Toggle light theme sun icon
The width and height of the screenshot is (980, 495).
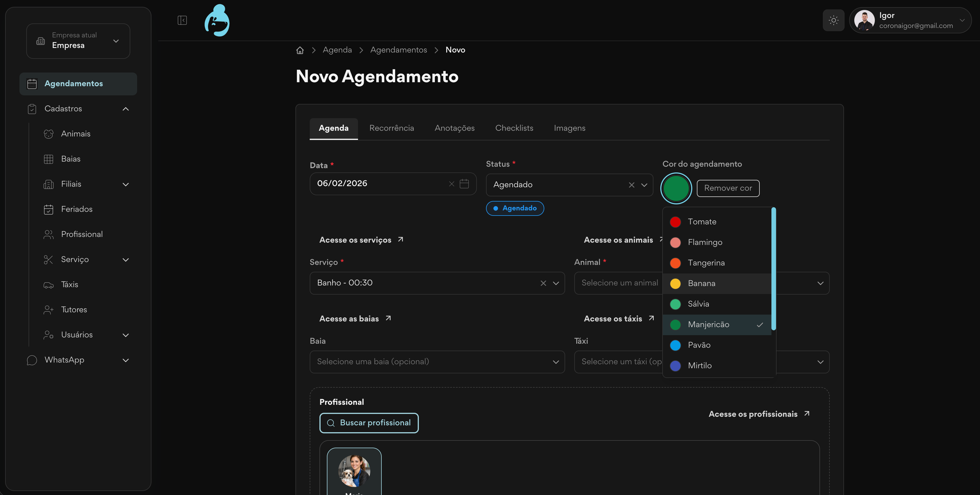point(833,20)
